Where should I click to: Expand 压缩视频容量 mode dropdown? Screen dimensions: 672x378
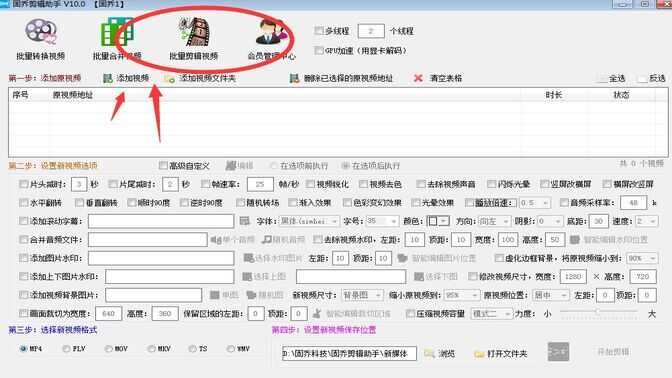492,314
